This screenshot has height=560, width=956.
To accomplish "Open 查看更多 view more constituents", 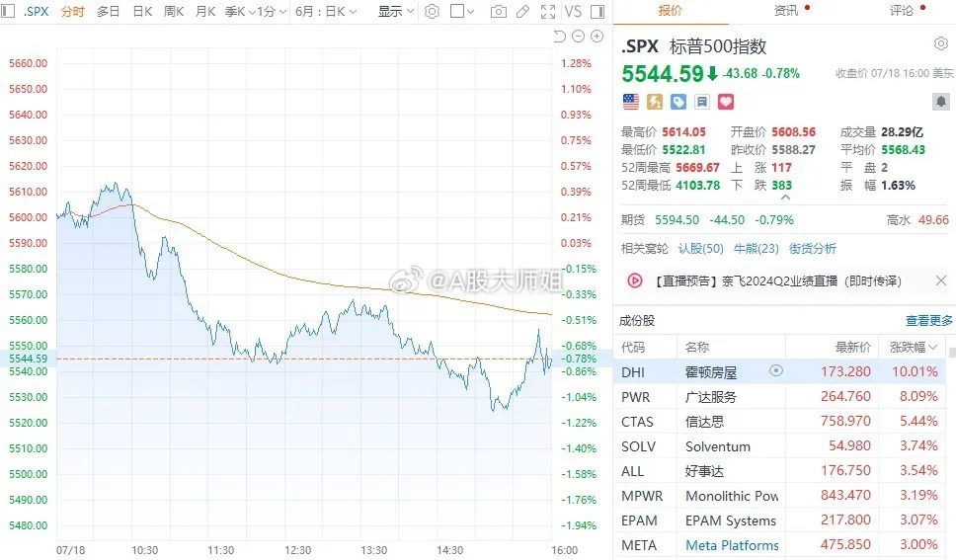I will pos(928,321).
